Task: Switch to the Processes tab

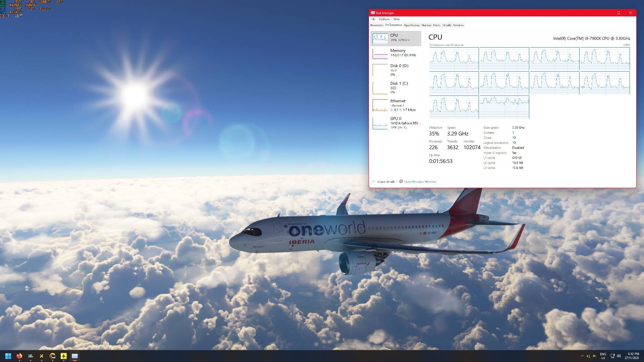Action: (376, 25)
